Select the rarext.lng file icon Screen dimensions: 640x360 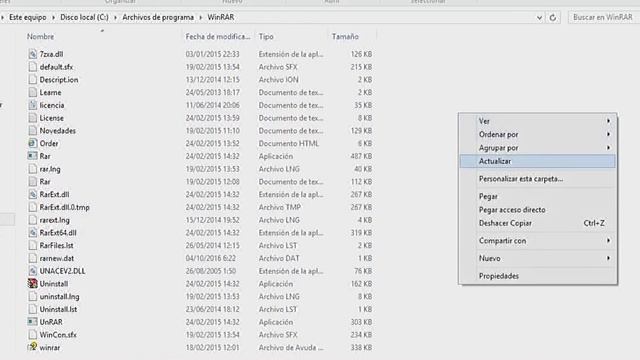(33, 220)
